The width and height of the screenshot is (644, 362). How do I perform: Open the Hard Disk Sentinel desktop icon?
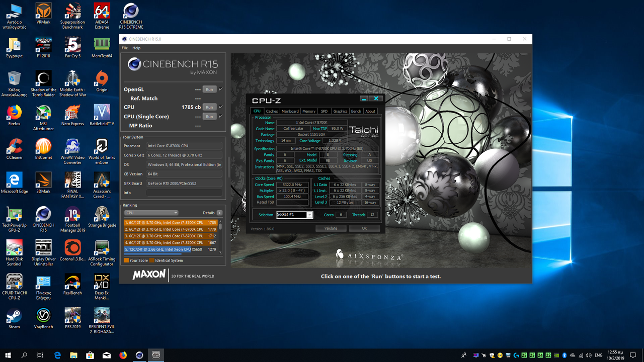click(x=14, y=252)
